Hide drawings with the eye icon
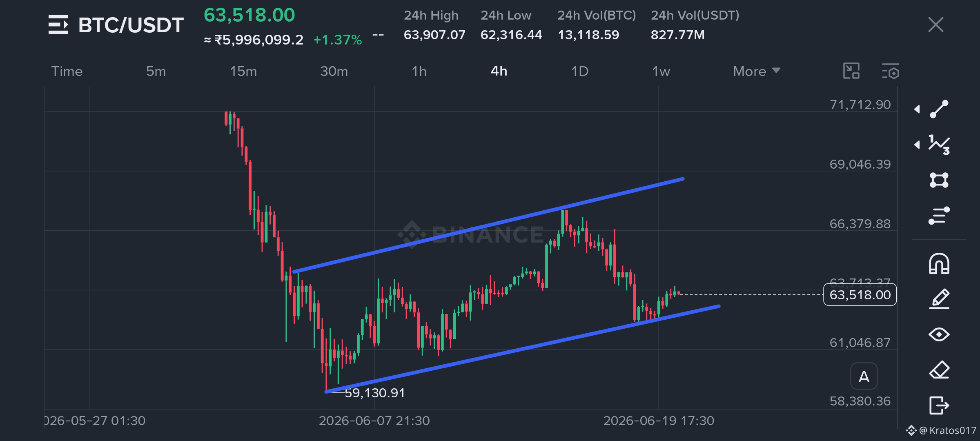The image size is (980, 441). [x=939, y=334]
